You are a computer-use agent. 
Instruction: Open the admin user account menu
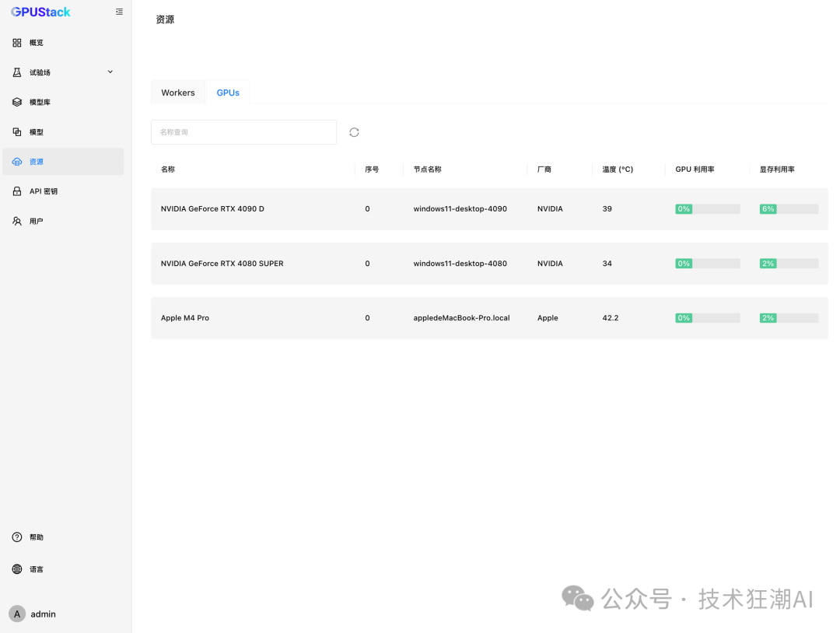point(33,614)
